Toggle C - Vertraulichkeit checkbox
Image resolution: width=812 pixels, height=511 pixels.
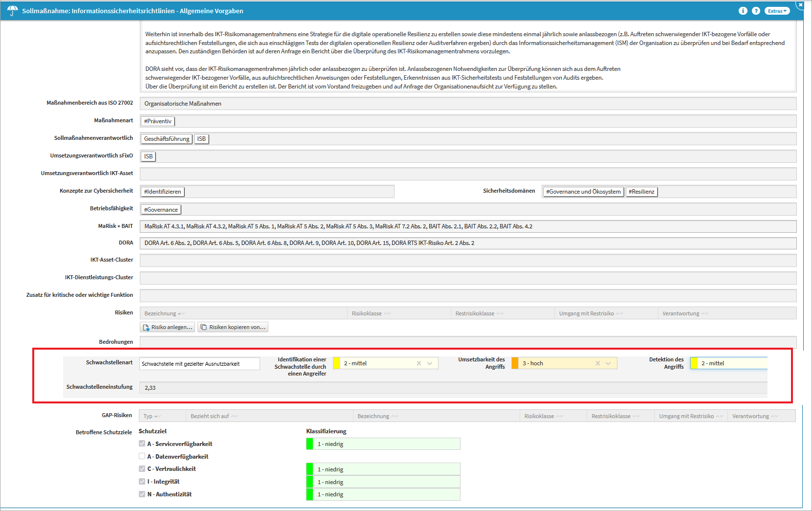pyautogui.click(x=142, y=468)
